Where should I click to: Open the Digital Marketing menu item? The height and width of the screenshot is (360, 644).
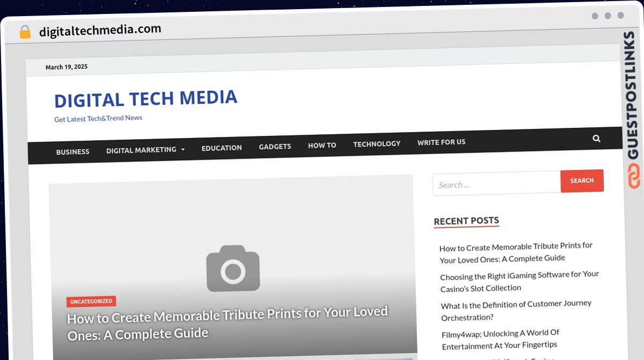(141, 150)
